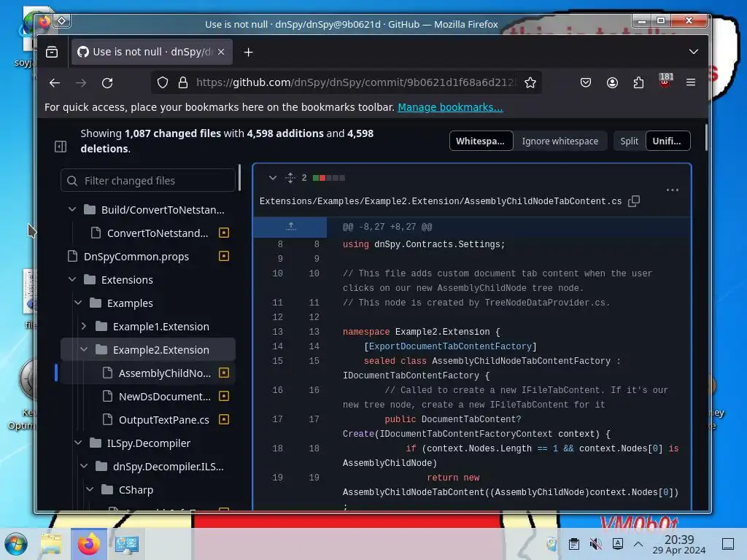
Task: Open the ConvertToNetstand... file
Action: 158,233
